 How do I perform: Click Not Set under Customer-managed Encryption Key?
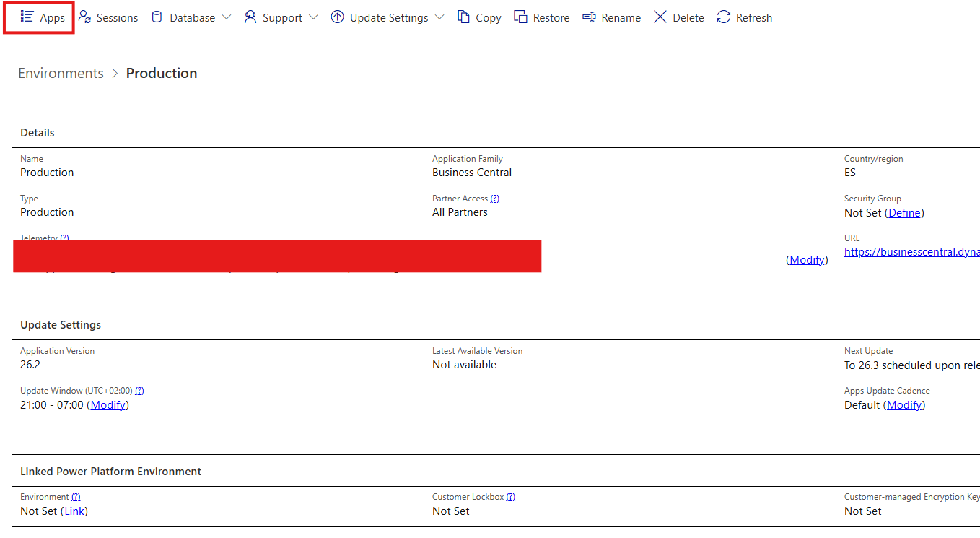863,511
